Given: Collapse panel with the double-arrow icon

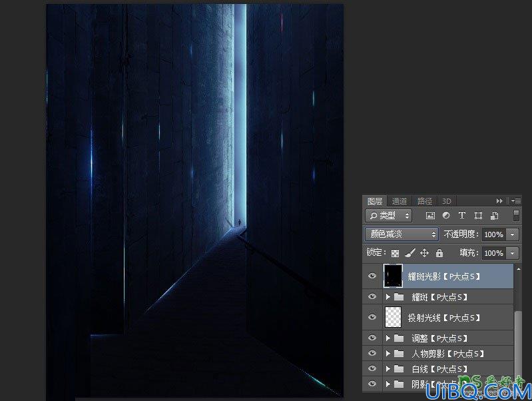Looking at the screenshot, I should click(499, 201).
